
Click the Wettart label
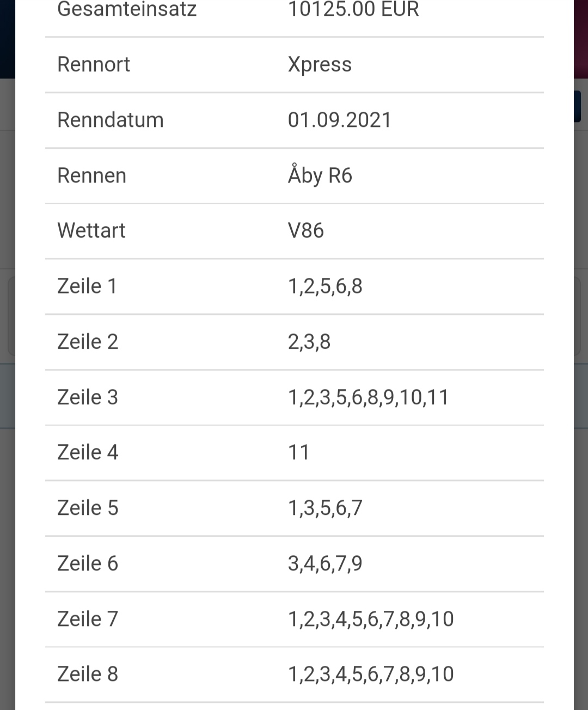pyautogui.click(x=91, y=230)
